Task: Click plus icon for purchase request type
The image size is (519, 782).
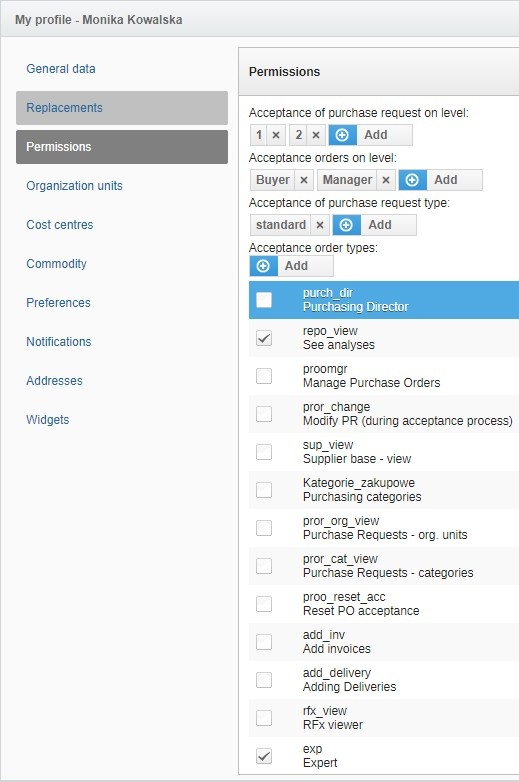Action: click(x=346, y=225)
